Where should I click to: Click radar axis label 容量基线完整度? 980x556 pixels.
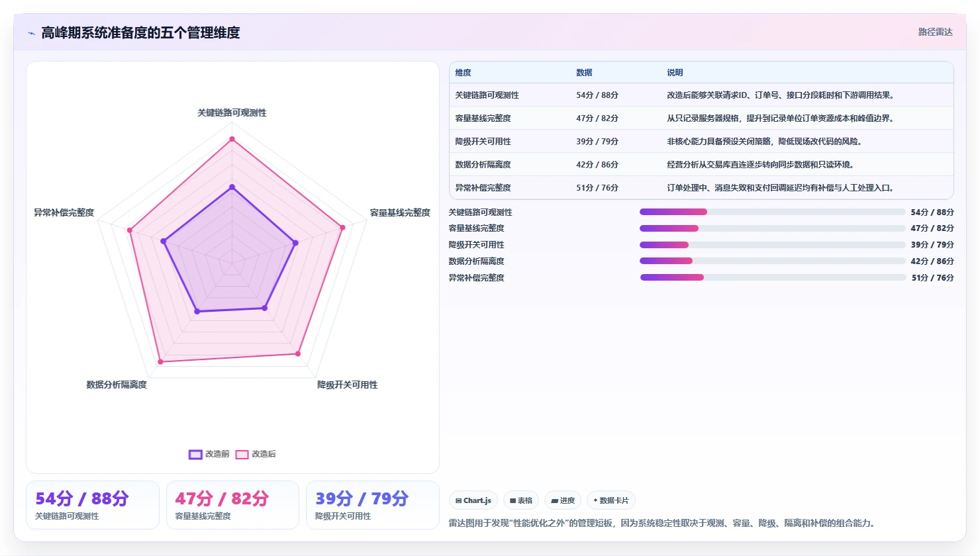tap(400, 212)
